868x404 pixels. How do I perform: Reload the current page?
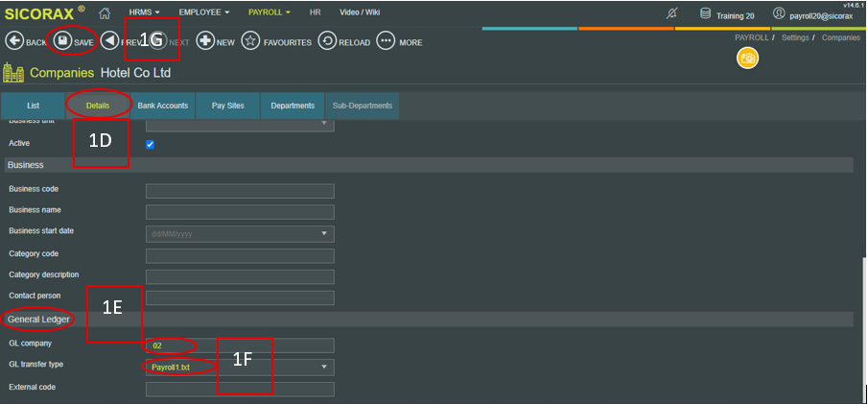(343, 41)
